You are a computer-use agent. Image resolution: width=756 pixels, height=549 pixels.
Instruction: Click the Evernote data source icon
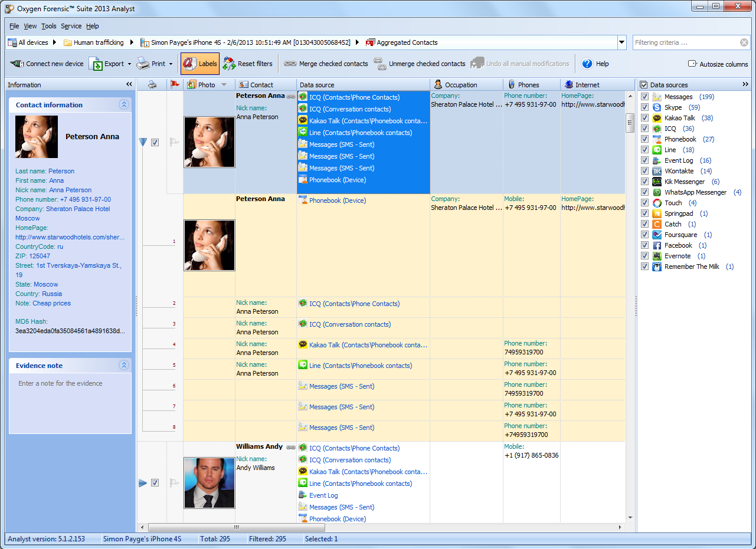[x=657, y=256]
